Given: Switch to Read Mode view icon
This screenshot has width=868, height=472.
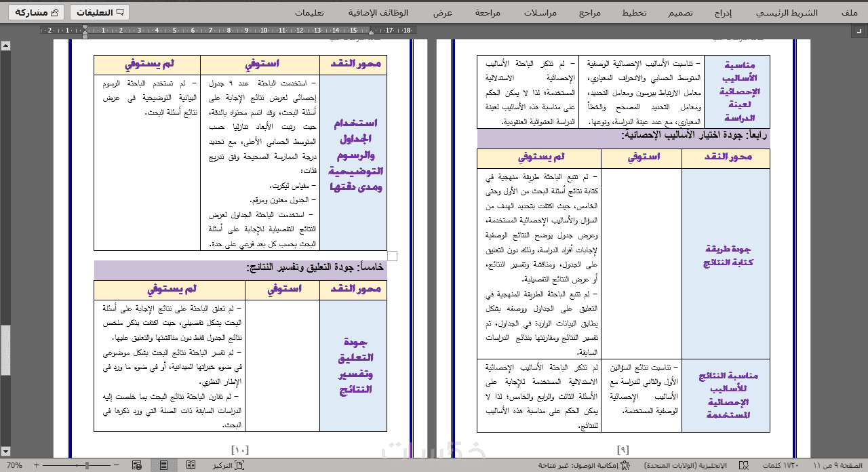Looking at the screenshot, I should (x=191, y=465).
